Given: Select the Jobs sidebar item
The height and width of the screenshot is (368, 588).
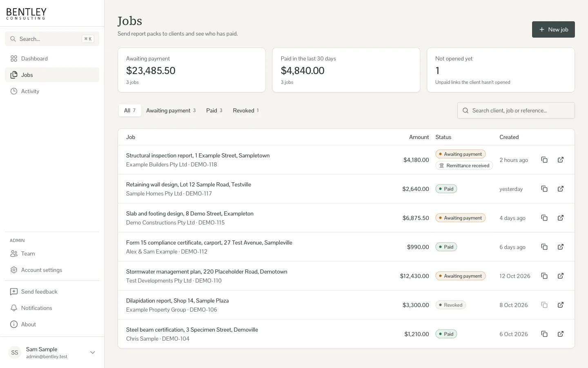Looking at the screenshot, I should coord(52,75).
